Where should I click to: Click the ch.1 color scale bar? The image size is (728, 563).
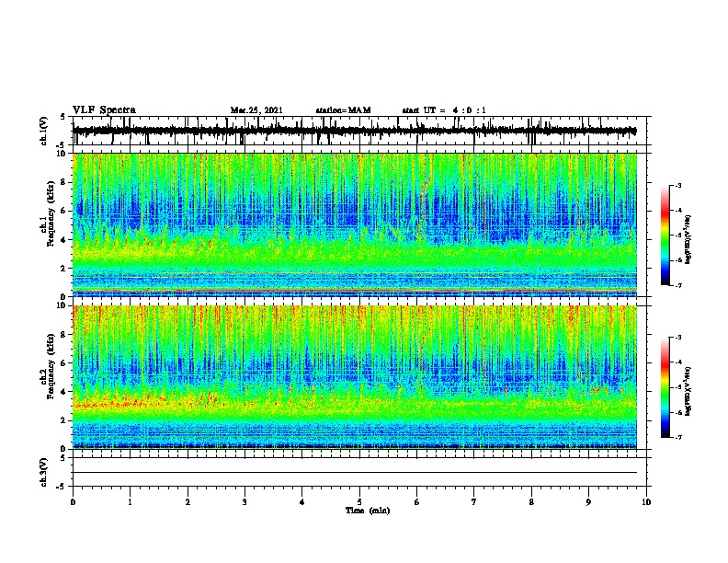[665, 236]
